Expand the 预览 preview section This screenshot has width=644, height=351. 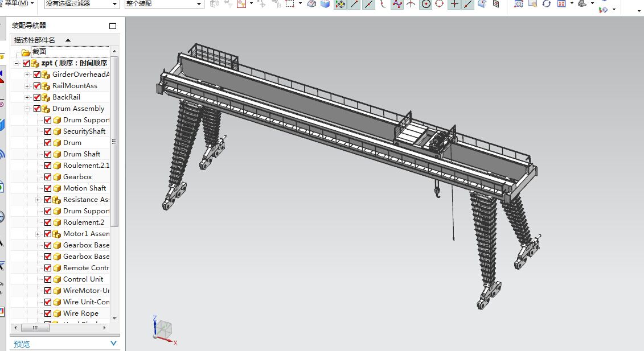pyautogui.click(x=113, y=344)
